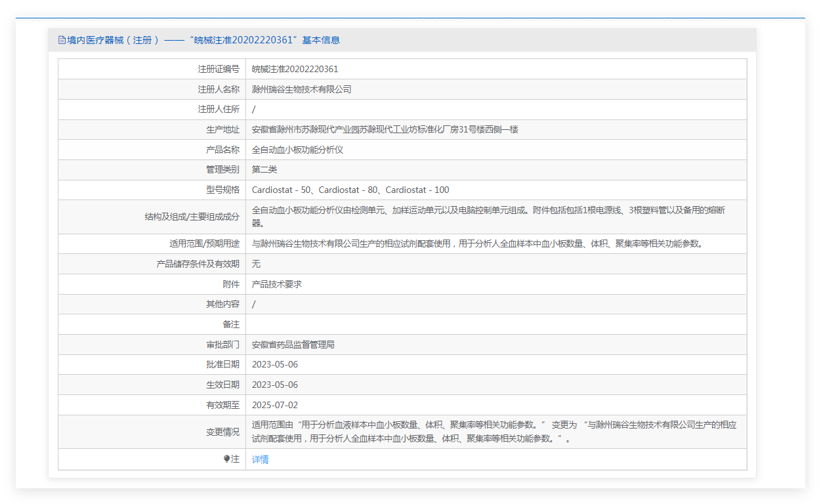821x504 pixels.
Task: Click the 注册证编号 label
Action: (219, 69)
